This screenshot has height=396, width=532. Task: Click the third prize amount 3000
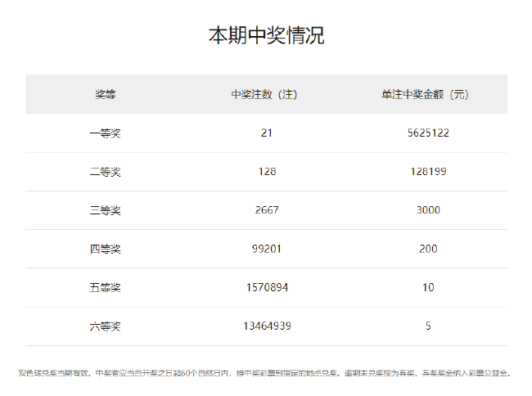pos(427,210)
